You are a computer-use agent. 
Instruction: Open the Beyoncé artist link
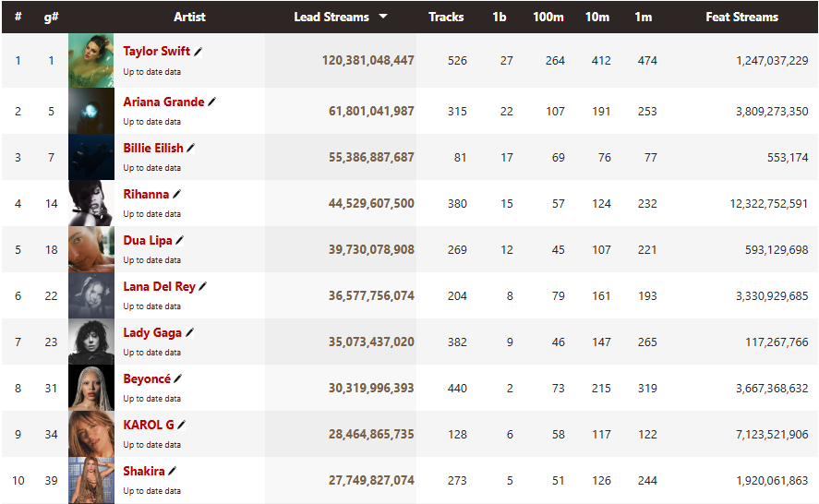point(147,378)
